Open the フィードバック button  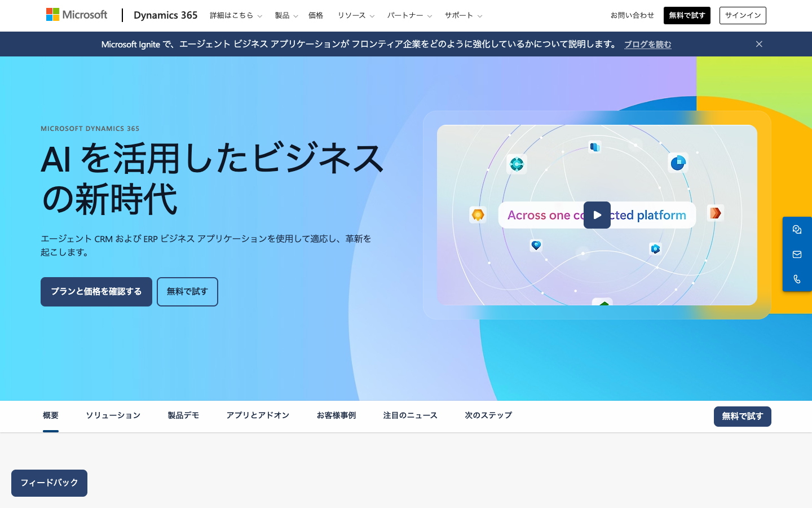point(49,483)
